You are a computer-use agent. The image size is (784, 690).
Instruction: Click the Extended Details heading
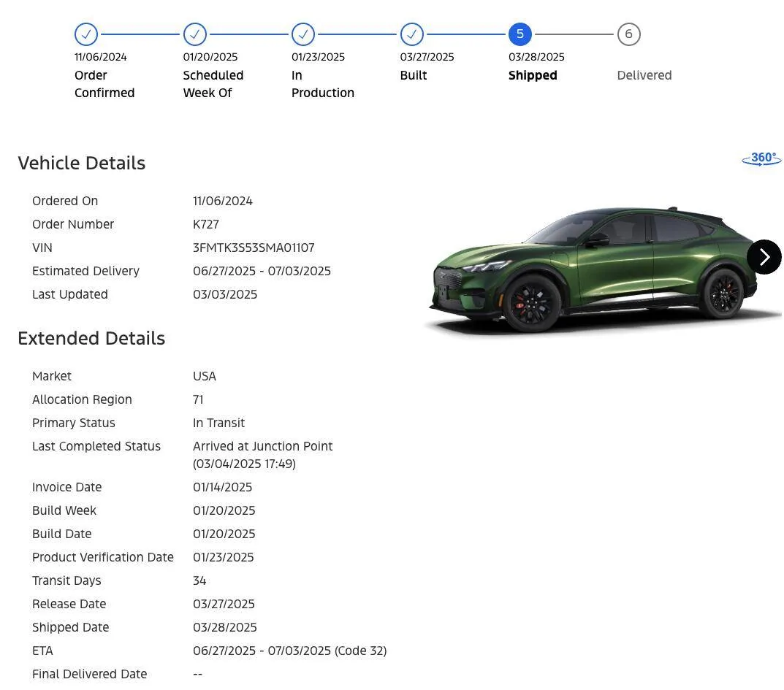[x=91, y=339]
